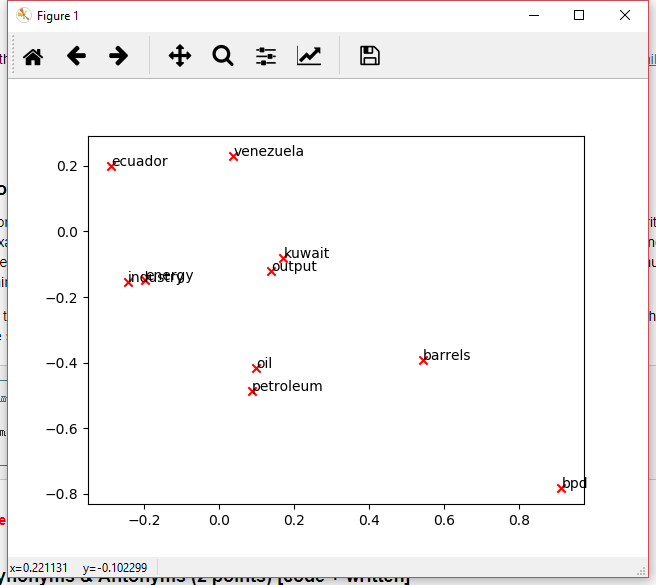Click the kuwait data point label
This screenshot has height=585, width=656.
click(307, 253)
